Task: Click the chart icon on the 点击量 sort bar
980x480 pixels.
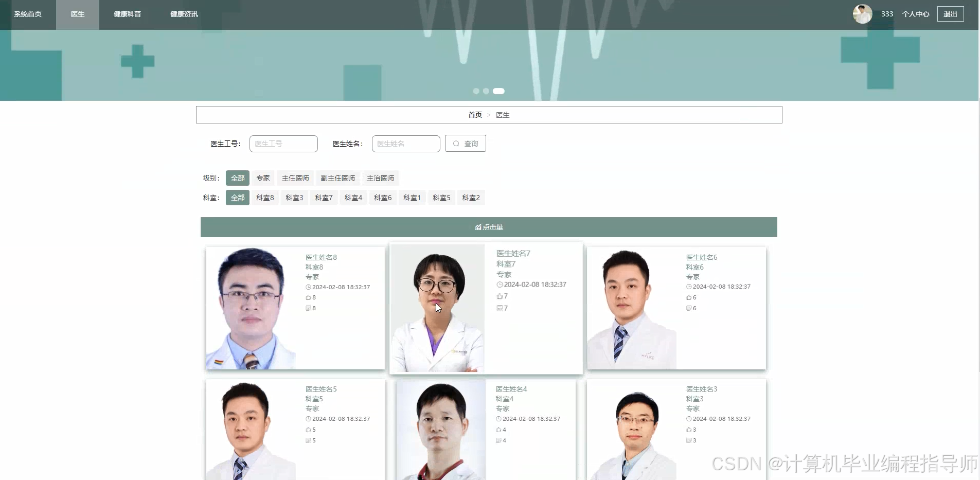Action: click(477, 227)
